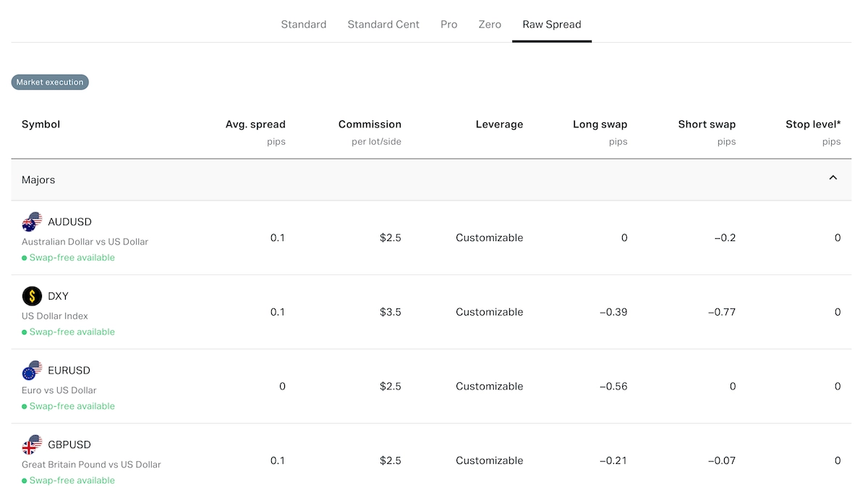Click the Stop level* column header
868x493 pixels.
pyautogui.click(x=813, y=125)
